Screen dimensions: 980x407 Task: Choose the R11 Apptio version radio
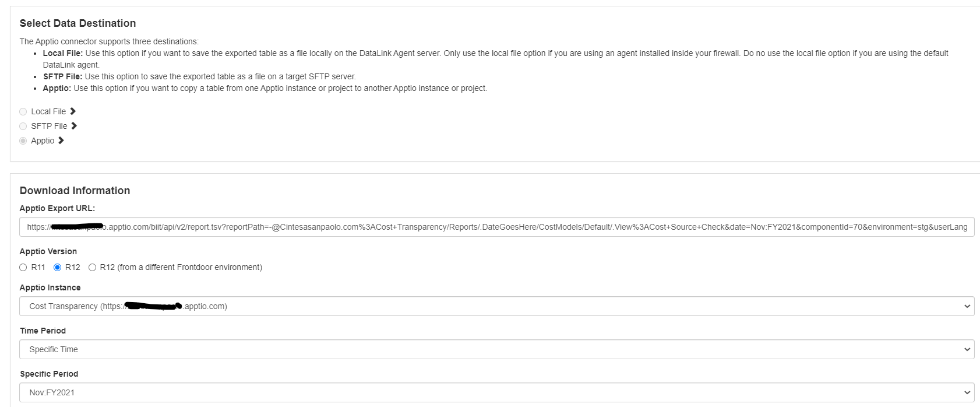23,268
